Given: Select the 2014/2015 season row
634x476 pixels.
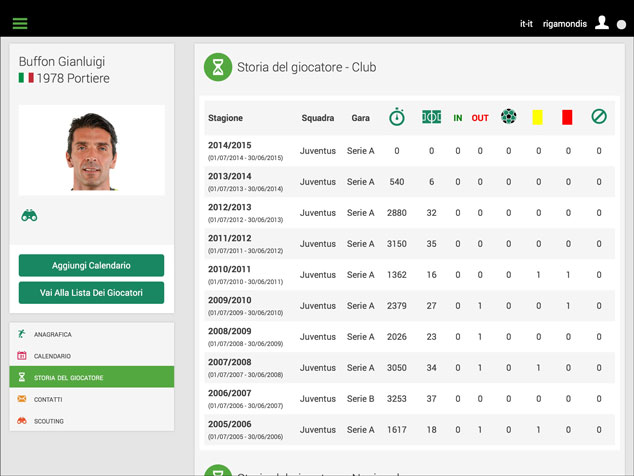Looking at the screenshot, I should tap(409, 151).
